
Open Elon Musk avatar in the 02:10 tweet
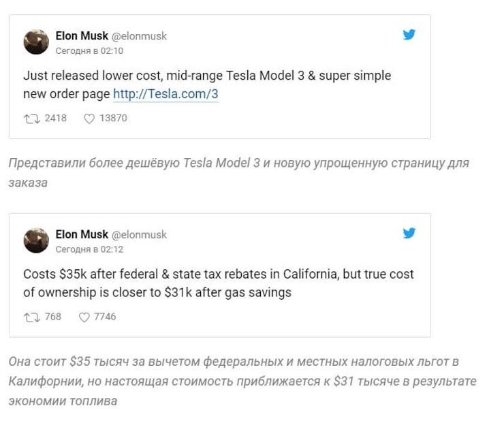(x=36, y=42)
